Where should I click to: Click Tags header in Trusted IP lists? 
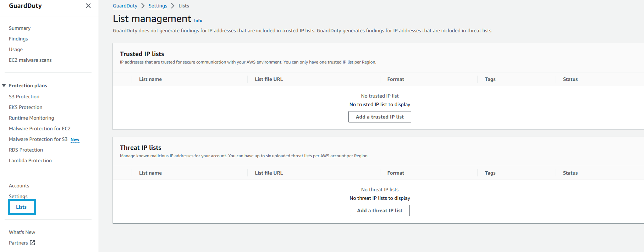(490, 79)
